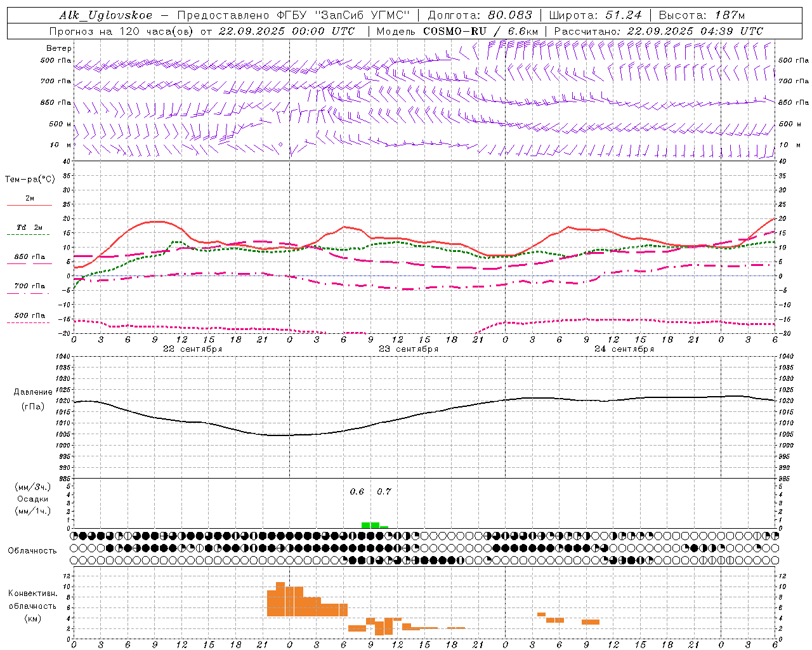Screen dimensions: 812x650
Task: Click the Давление panel label
Action: point(33,392)
